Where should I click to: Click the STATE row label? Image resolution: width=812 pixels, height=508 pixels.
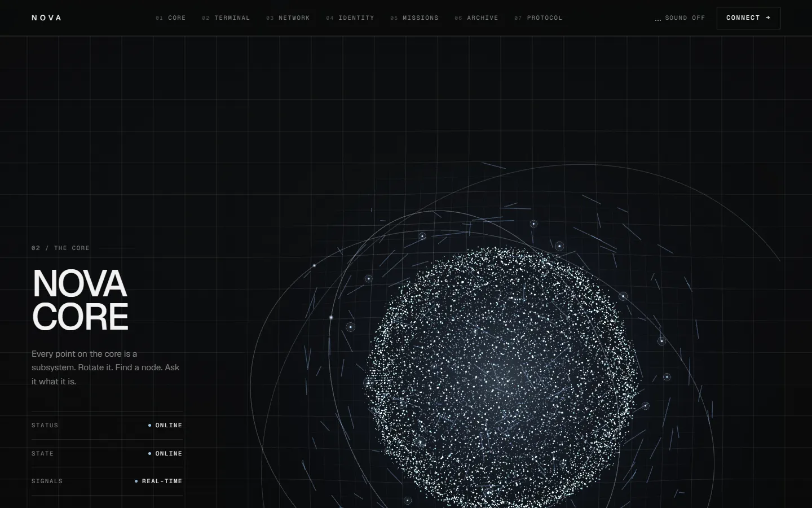tap(43, 454)
